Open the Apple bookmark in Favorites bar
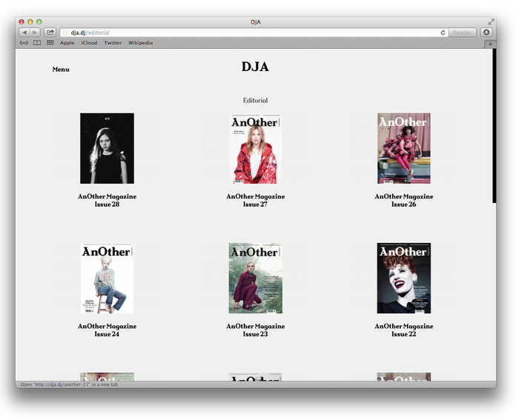This screenshot has height=420, width=519. 67,43
